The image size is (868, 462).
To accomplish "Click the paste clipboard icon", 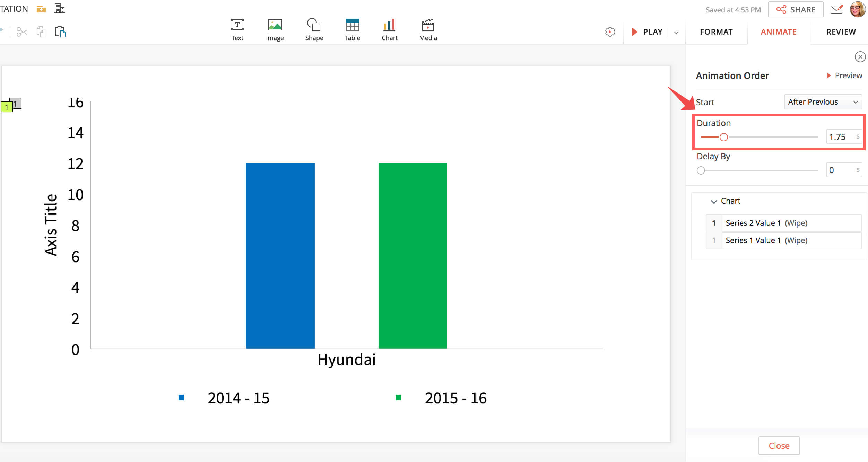I will pyautogui.click(x=61, y=32).
